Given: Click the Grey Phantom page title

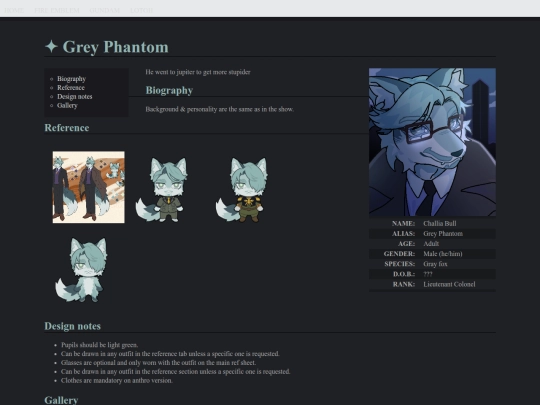Looking at the screenshot, I should coord(115,47).
